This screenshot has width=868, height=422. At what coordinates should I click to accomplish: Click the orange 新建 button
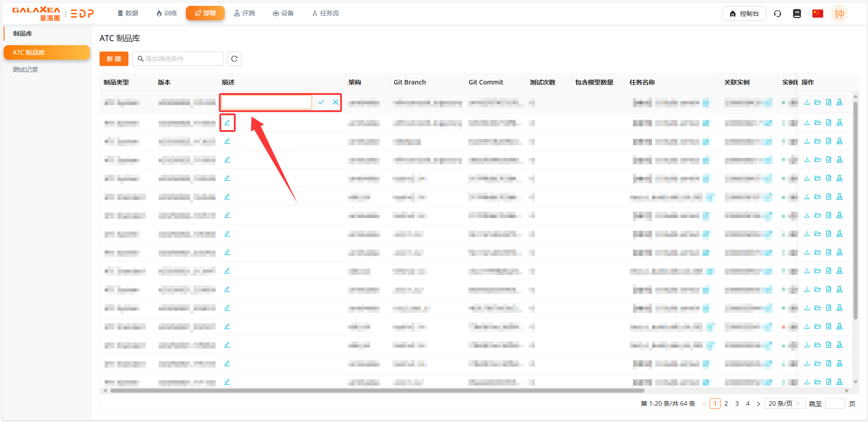pos(114,59)
